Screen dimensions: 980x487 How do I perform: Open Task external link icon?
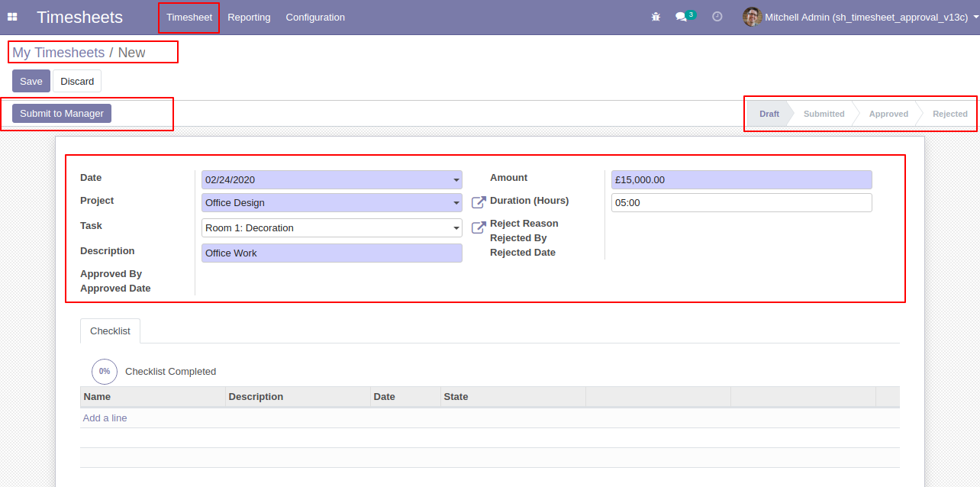coord(479,227)
